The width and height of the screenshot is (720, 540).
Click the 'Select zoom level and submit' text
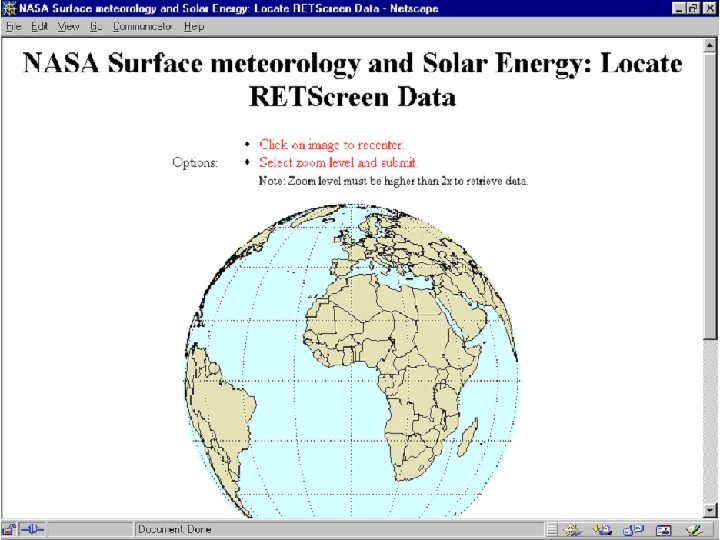[x=338, y=163]
